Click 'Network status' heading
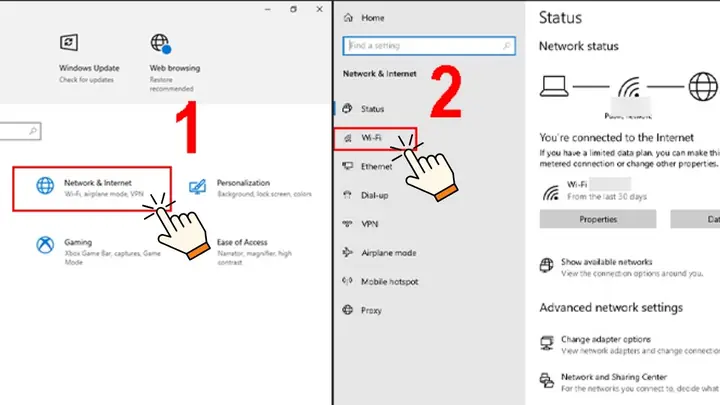The height and width of the screenshot is (405, 720). [579, 46]
